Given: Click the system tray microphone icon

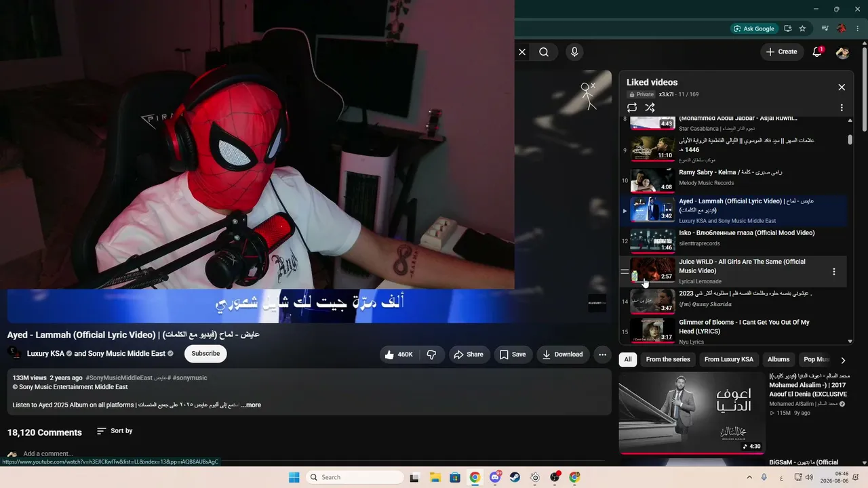Looking at the screenshot, I should (x=764, y=477).
